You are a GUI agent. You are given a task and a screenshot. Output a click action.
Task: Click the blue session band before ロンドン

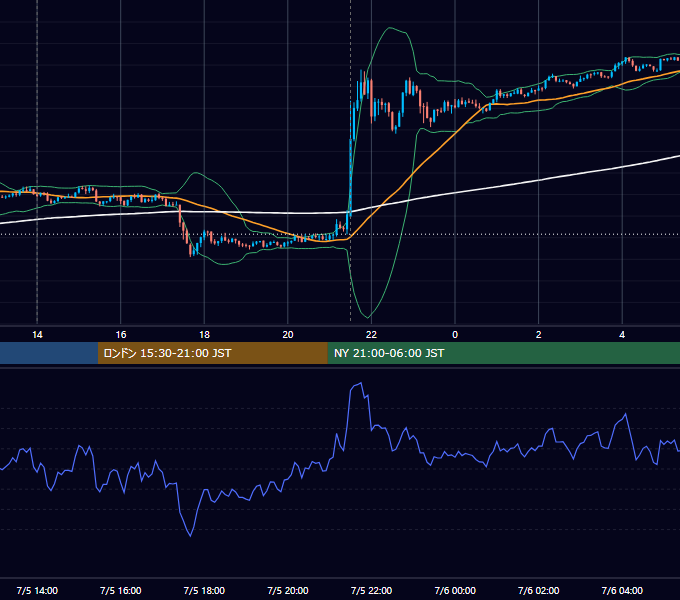pyautogui.click(x=49, y=353)
